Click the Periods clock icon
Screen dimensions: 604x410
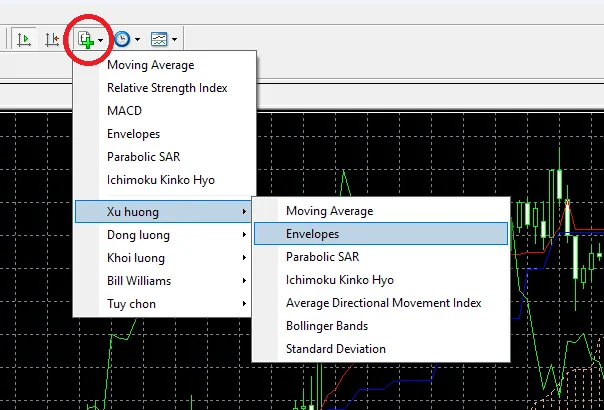coord(122,39)
